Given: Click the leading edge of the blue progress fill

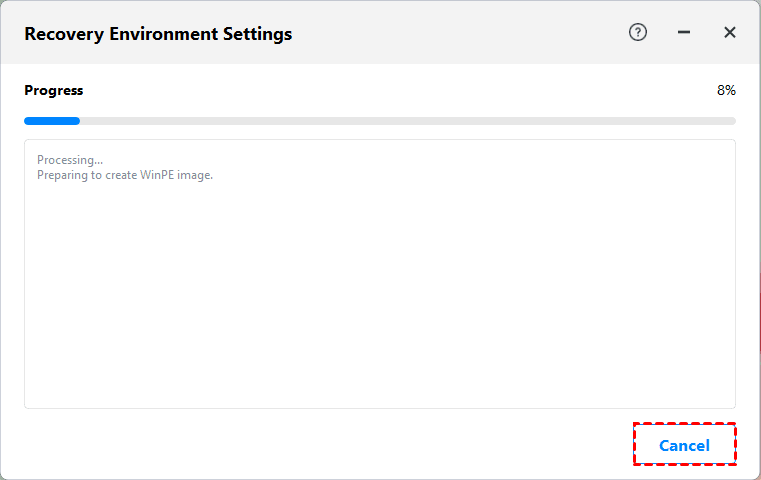Looking at the screenshot, I should (77, 121).
